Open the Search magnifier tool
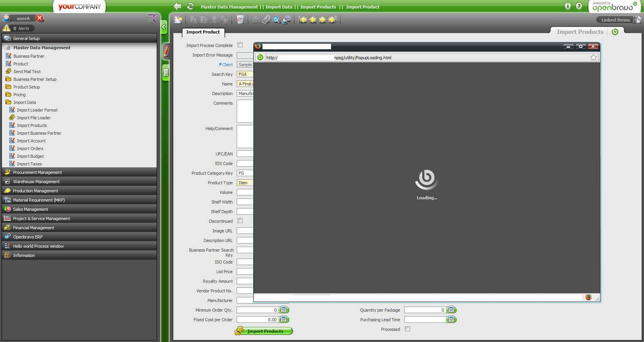 click(276, 20)
